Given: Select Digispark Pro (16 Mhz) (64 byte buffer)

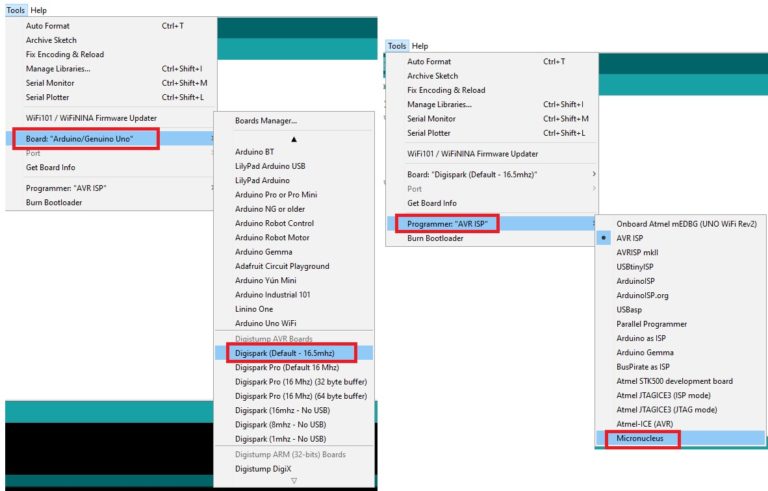Looking at the screenshot, I should tap(294, 395).
